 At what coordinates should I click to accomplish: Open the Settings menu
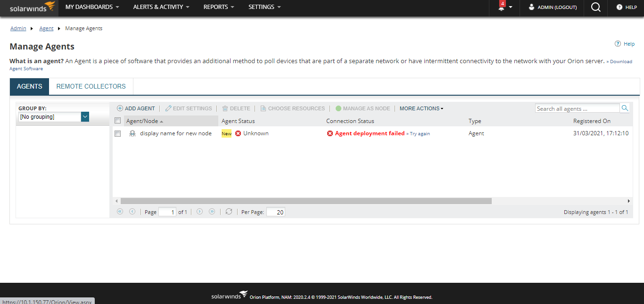264,7
